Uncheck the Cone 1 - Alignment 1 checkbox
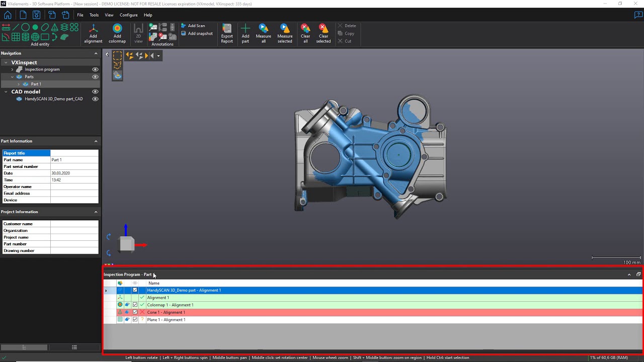 coord(135,312)
